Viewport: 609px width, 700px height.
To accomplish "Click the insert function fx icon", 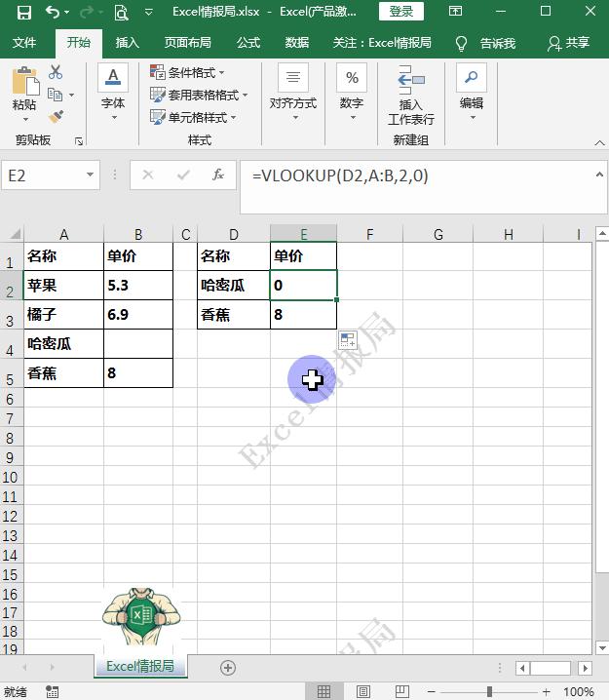I will click(217, 175).
